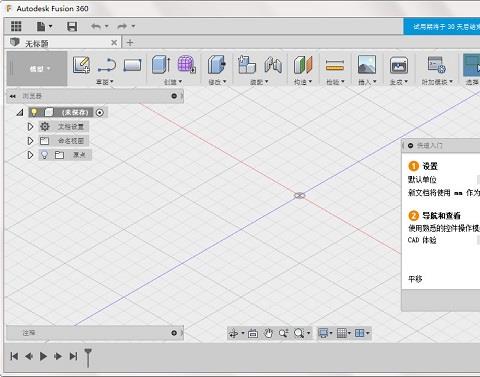
Task: Click the File document icon
Action: [x=41, y=26]
